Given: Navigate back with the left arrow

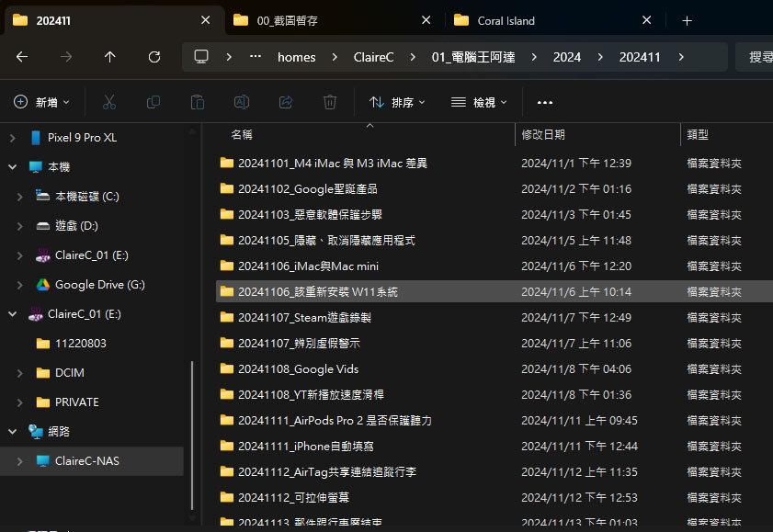Looking at the screenshot, I should [x=22, y=57].
